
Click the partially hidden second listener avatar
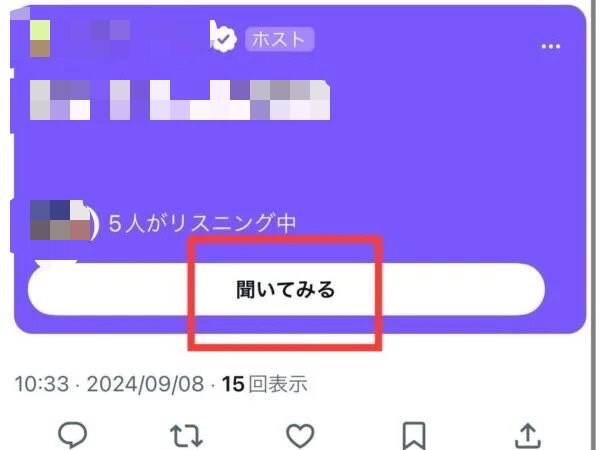tap(95, 222)
